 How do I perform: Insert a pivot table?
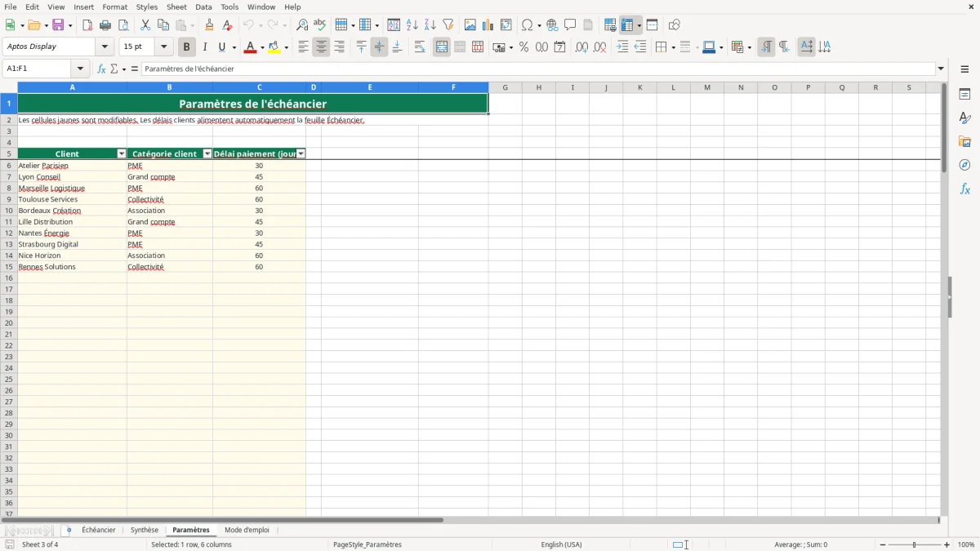click(x=506, y=25)
